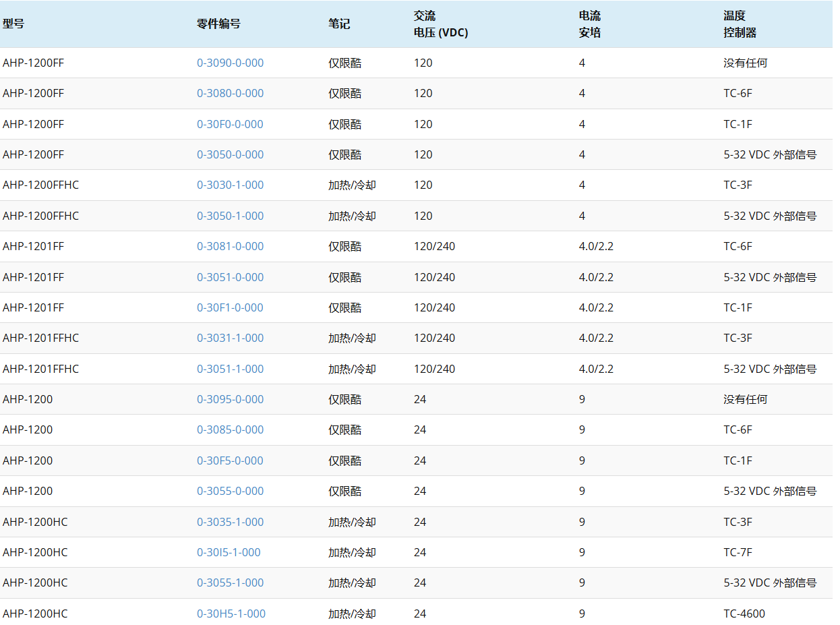Select AHP-1200 in row 0-3095-0-000

28,399
